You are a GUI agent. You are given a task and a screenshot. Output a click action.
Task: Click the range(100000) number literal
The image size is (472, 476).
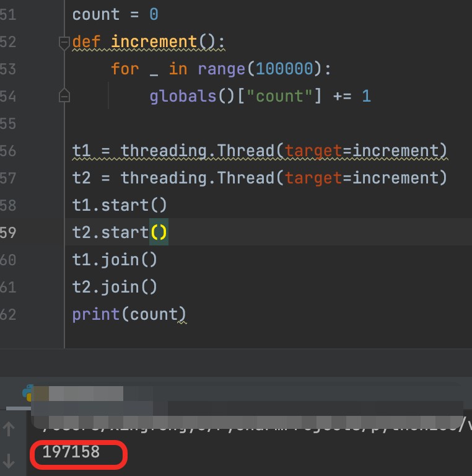coord(284,69)
